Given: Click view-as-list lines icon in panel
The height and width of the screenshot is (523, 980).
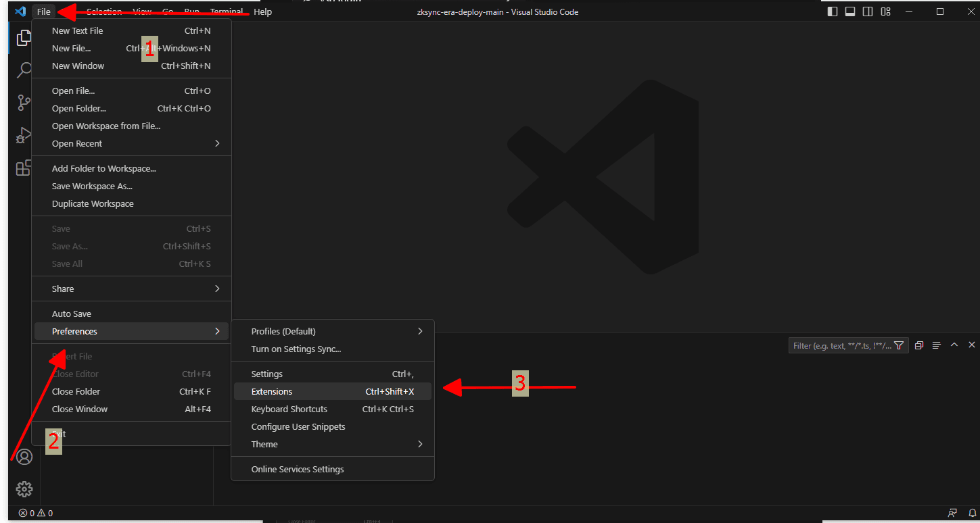Looking at the screenshot, I should point(936,345).
